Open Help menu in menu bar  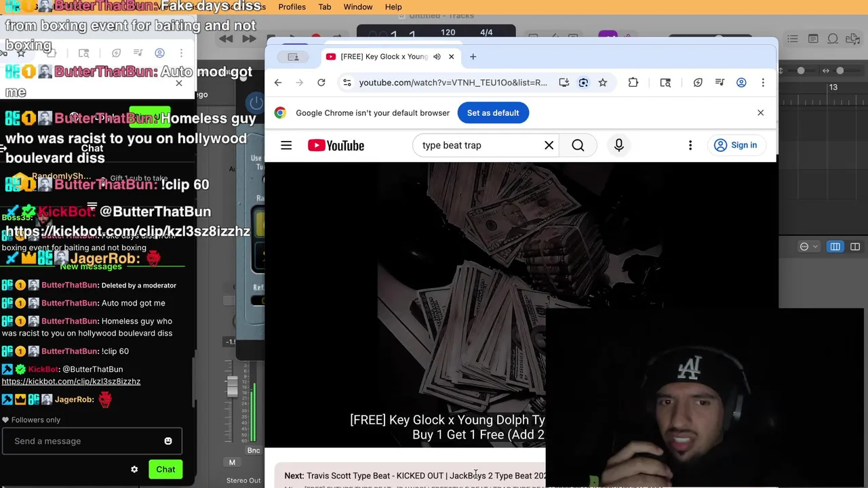(393, 7)
